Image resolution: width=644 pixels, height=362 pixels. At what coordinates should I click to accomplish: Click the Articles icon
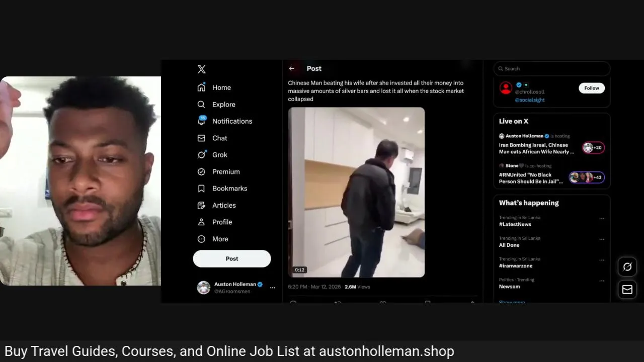tap(201, 205)
